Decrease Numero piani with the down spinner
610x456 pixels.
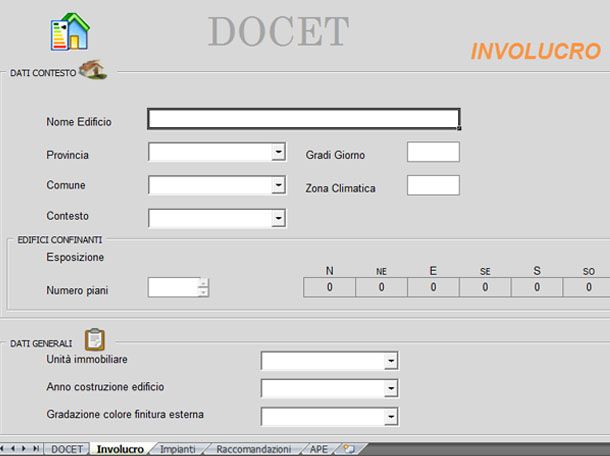203,292
